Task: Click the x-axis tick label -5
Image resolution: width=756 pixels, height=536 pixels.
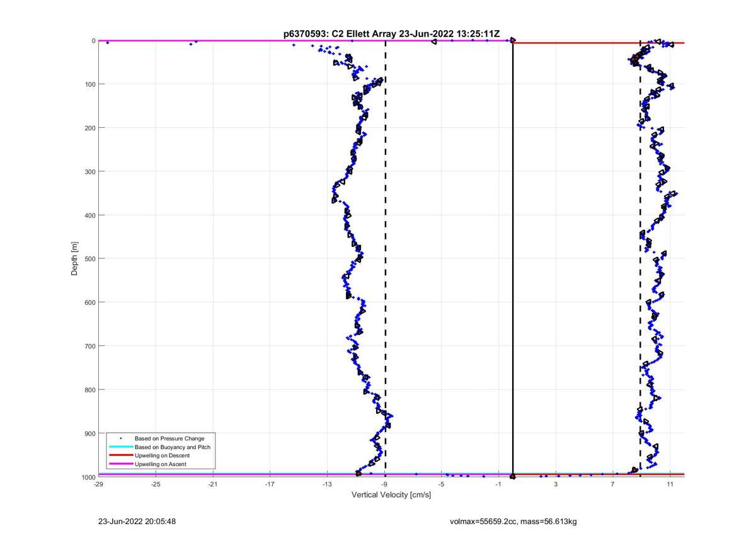Action: point(442,484)
